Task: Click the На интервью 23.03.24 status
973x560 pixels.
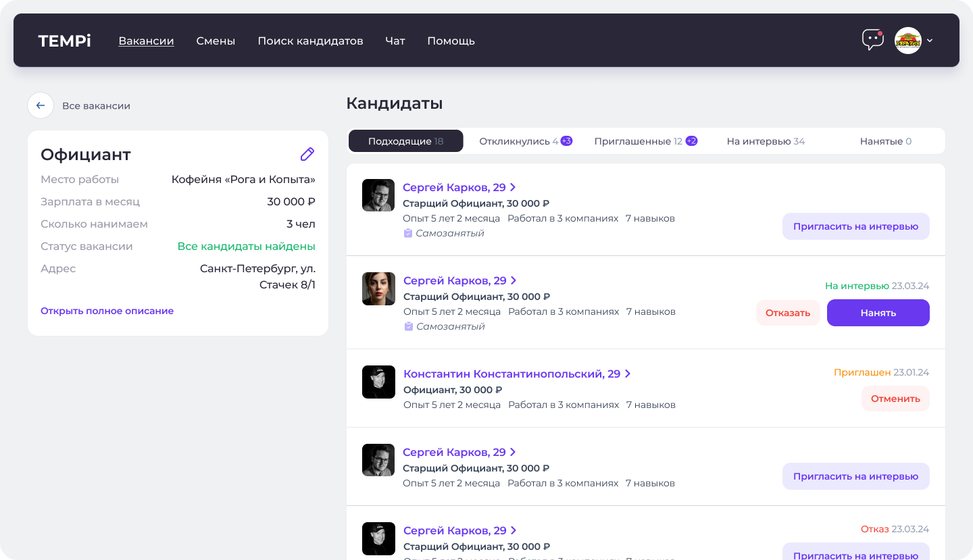Action: point(877,286)
